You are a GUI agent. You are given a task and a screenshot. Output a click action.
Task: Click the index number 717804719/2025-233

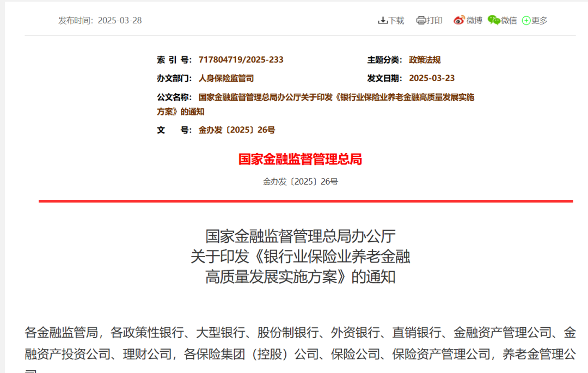(241, 60)
